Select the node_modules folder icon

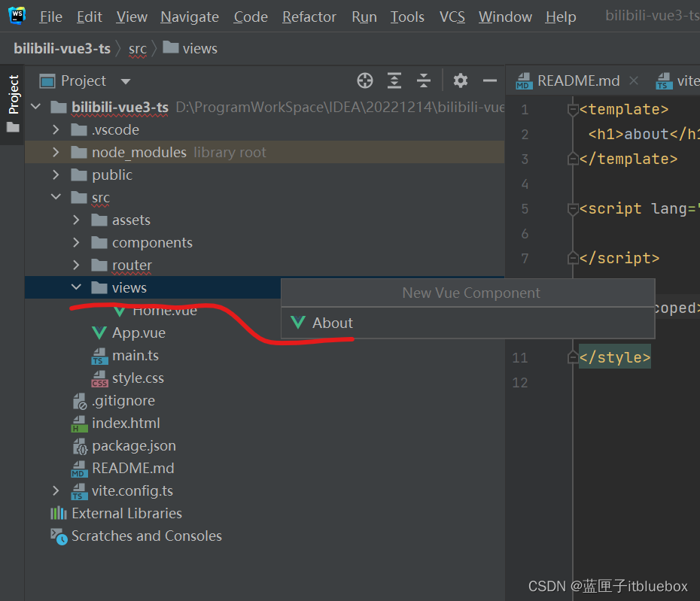coord(79,152)
